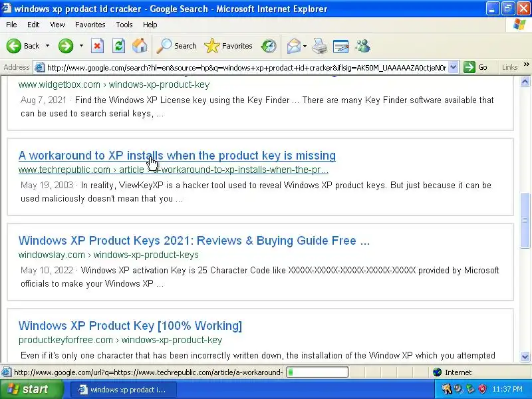This screenshot has height=399, width=532.
Task: Open the Favorites menu
Action: [90, 25]
